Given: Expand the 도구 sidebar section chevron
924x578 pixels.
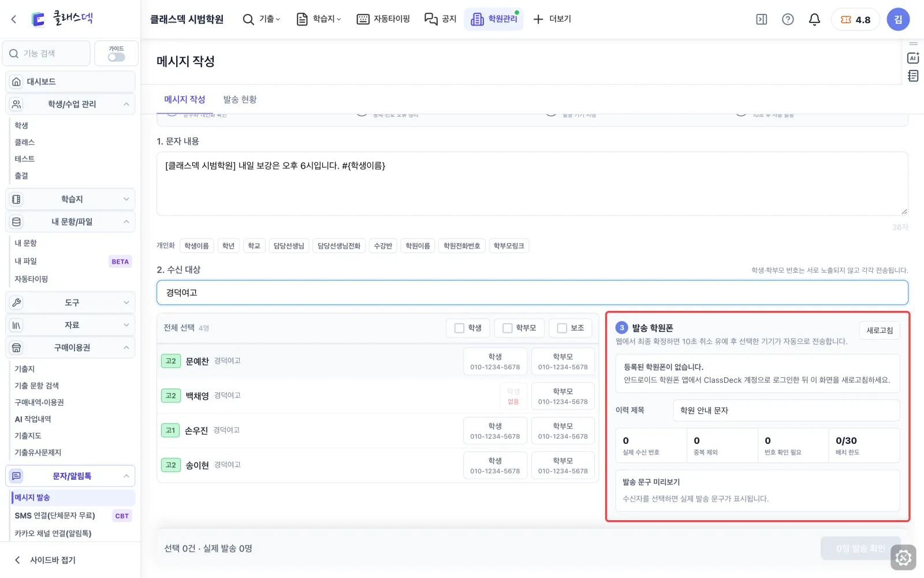Looking at the screenshot, I should 126,302.
